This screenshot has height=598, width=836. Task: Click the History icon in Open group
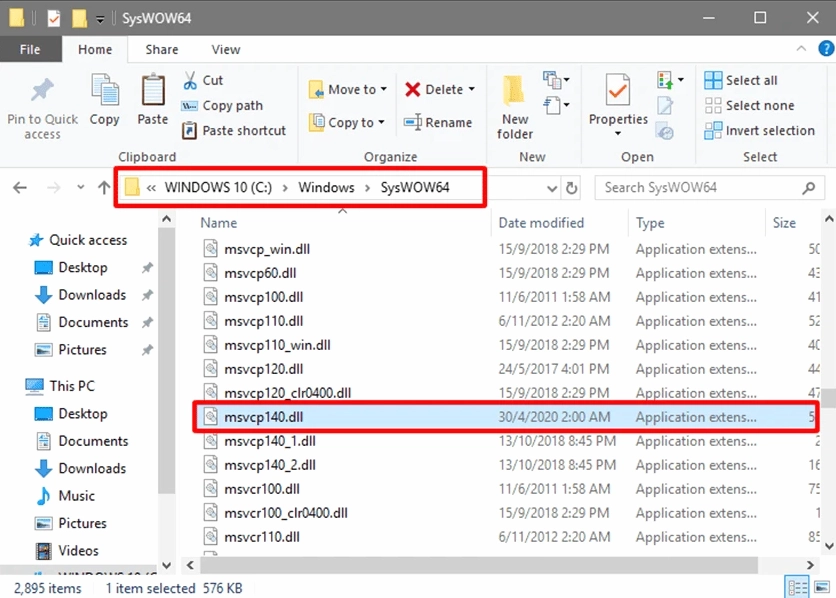[665, 131]
